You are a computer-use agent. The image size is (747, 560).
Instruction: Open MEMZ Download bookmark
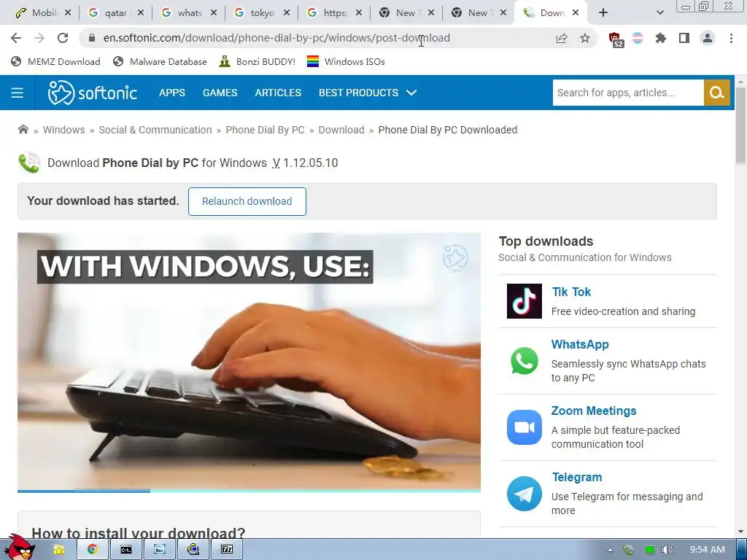[55, 61]
